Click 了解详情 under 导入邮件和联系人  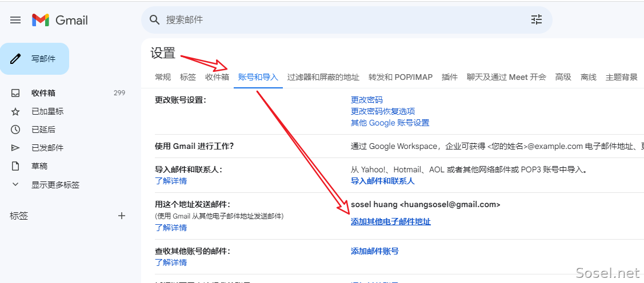[x=171, y=181]
